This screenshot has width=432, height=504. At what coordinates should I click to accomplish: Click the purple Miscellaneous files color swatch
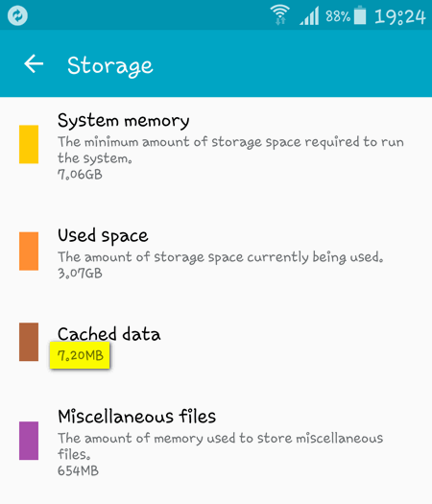click(x=29, y=441)
